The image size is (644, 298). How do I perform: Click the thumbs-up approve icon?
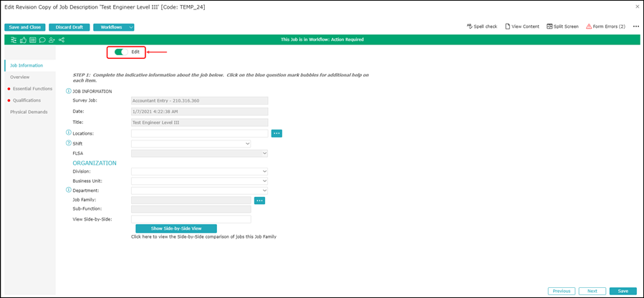(x=24, y=40)
